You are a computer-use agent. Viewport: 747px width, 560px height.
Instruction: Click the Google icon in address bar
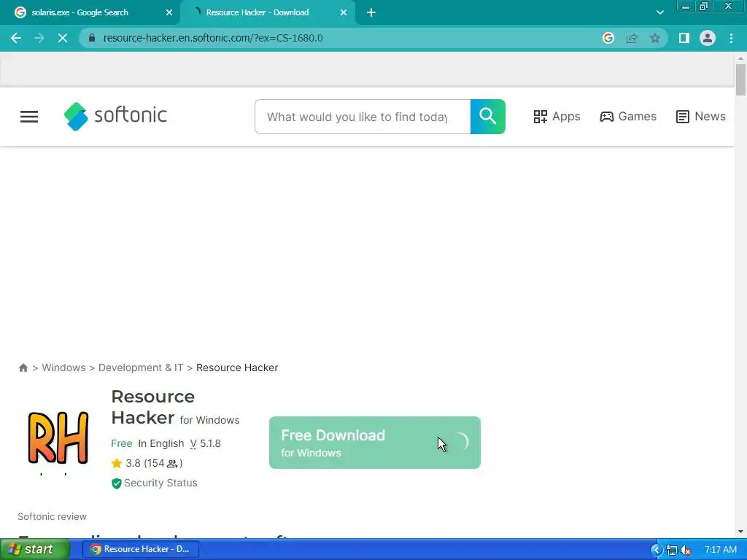608,38
